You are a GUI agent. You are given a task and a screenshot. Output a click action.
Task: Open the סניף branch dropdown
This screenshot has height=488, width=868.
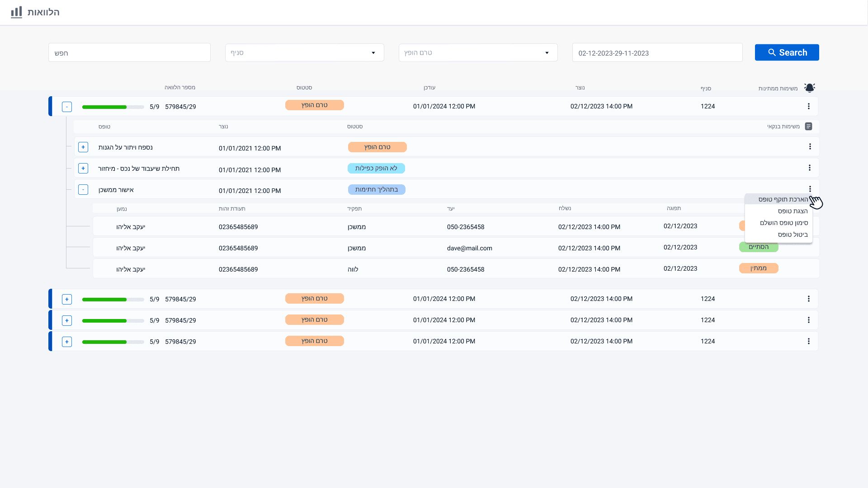304,53
